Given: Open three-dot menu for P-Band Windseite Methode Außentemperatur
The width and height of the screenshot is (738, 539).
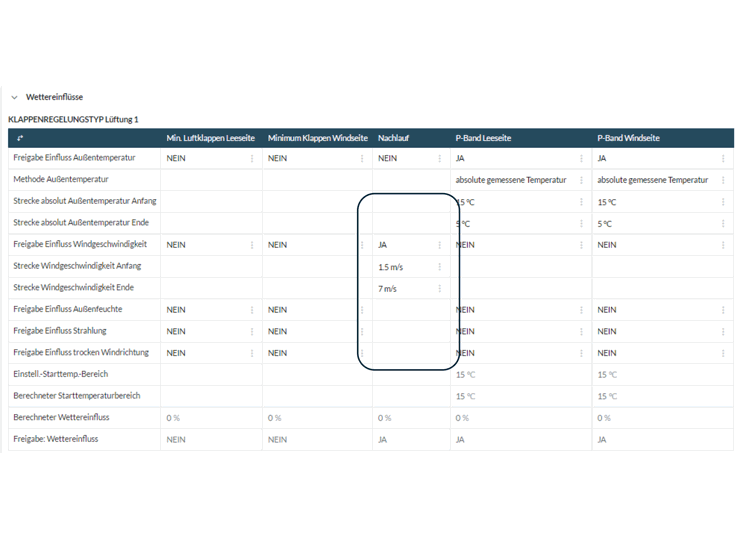Looking at the screenshot, I should (723, 180).
